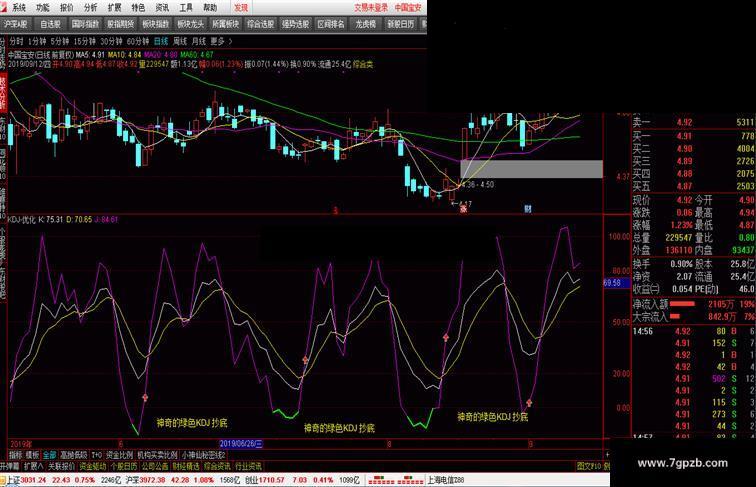Viewport: 756px width, 487px height.
Task: Select the 小神仙秘密线2 indicator tab
Action: coord(203,455)
